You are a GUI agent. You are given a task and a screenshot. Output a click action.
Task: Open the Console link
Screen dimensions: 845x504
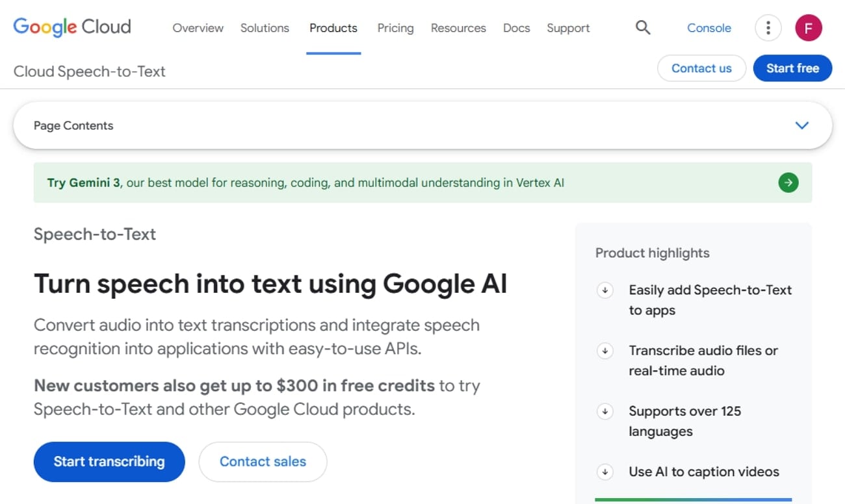[x=708, y=28]
